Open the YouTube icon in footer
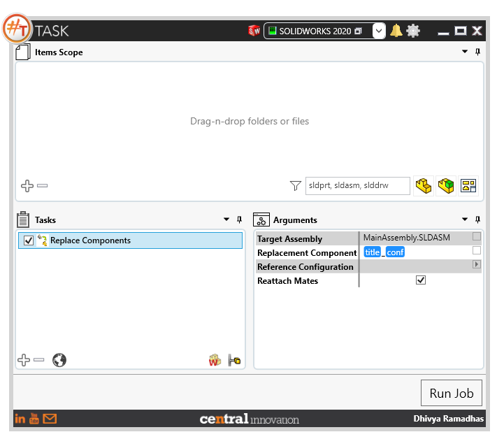This screenshot has width=504, height=446. point(34,419)
